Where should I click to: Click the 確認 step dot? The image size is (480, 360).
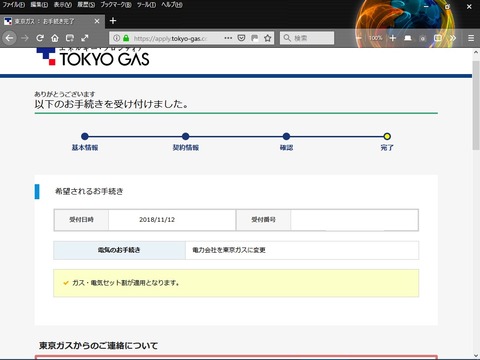click(286, 136)
